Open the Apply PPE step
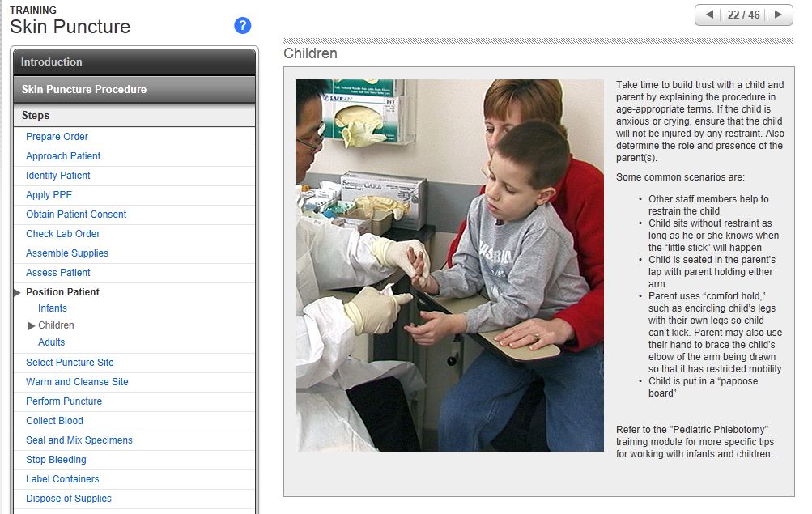The height and width of the screenshot is (514, 812). click(49, 195)
